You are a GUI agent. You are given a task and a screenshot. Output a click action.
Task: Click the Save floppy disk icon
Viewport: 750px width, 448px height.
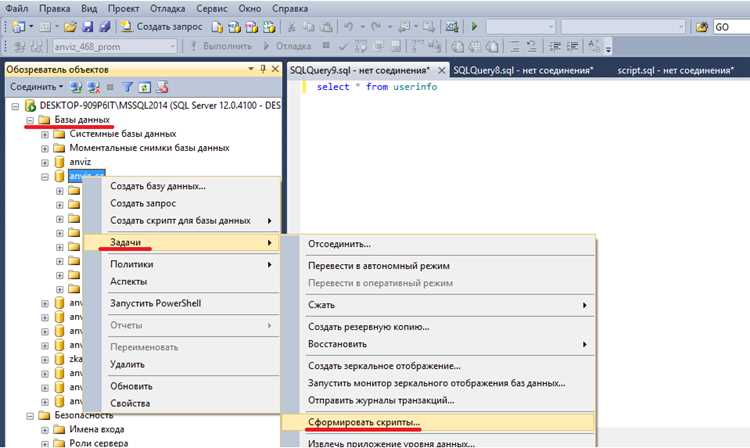[88, 27]
